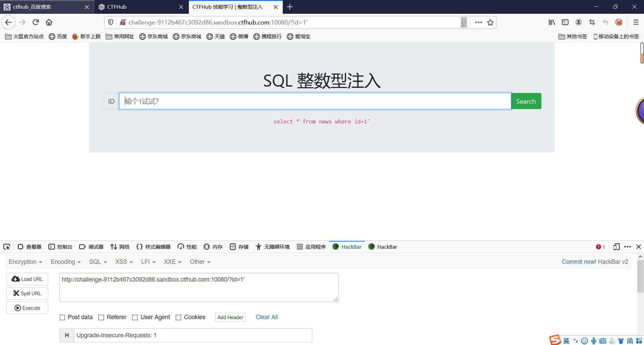The height and width of the screenshot is (345, 644).
Task: Switch to the 网络 network tab
Action: tap(120, 247)
